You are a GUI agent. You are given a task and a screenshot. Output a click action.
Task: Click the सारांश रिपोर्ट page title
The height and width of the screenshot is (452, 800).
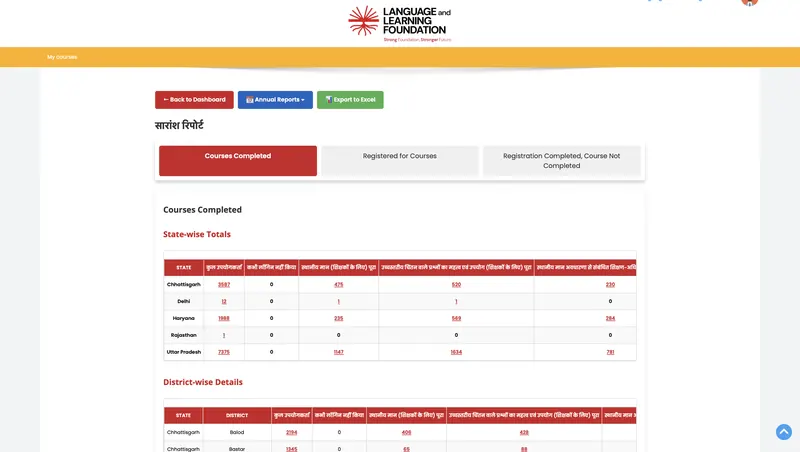(179, 125)
